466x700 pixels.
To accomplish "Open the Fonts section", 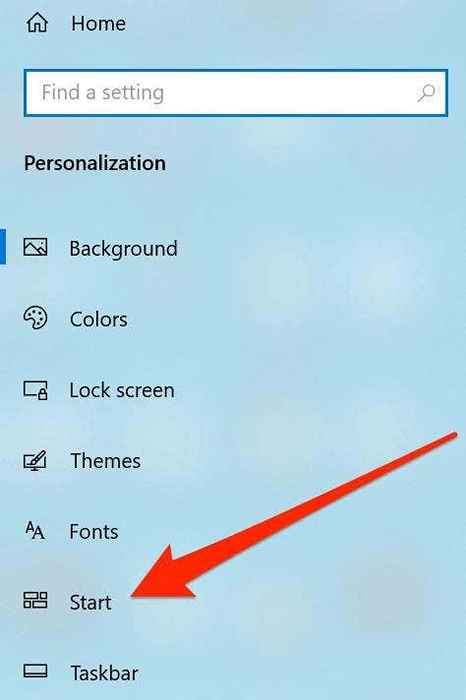I will coord(94,532).
